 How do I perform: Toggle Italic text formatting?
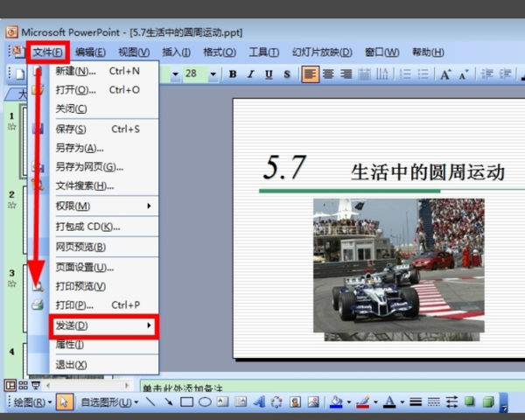250,74
